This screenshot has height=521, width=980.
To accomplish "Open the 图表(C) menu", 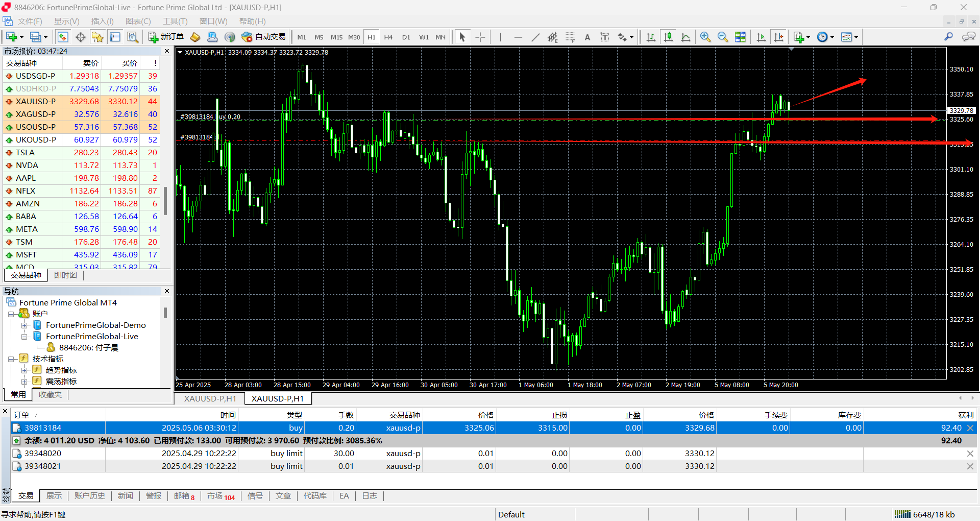I will [138, 21].
